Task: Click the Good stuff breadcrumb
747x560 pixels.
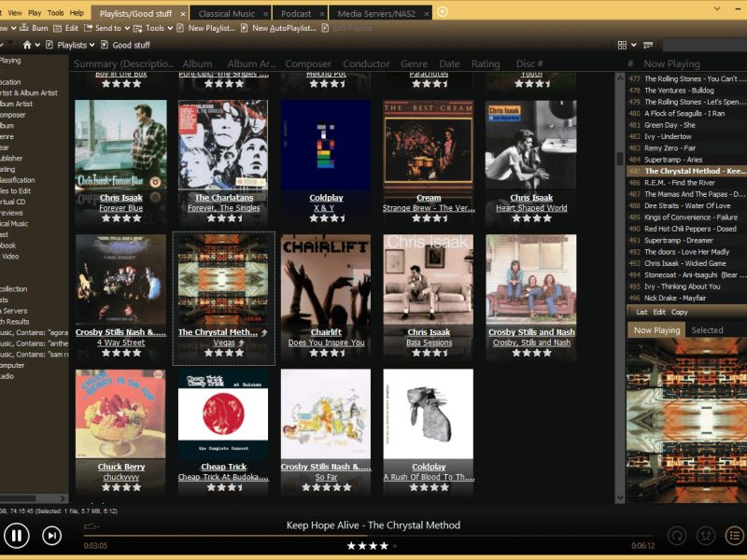Action: (131, 45)
